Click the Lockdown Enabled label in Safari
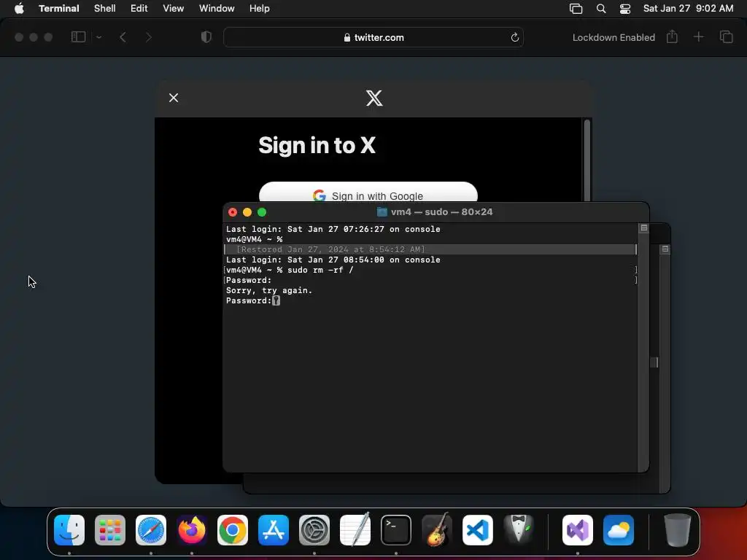 614,37
